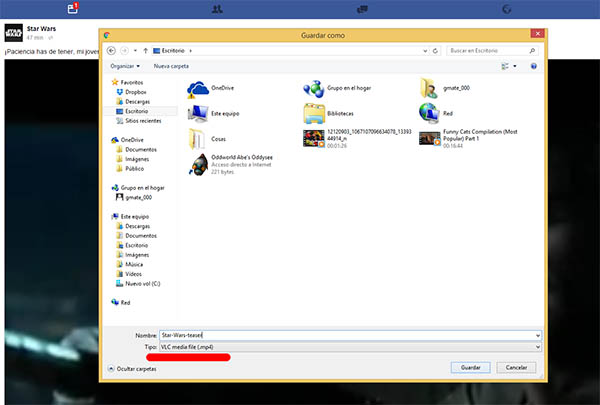
Task: Select the Red network icon in file list
Action: click(429, 113)
